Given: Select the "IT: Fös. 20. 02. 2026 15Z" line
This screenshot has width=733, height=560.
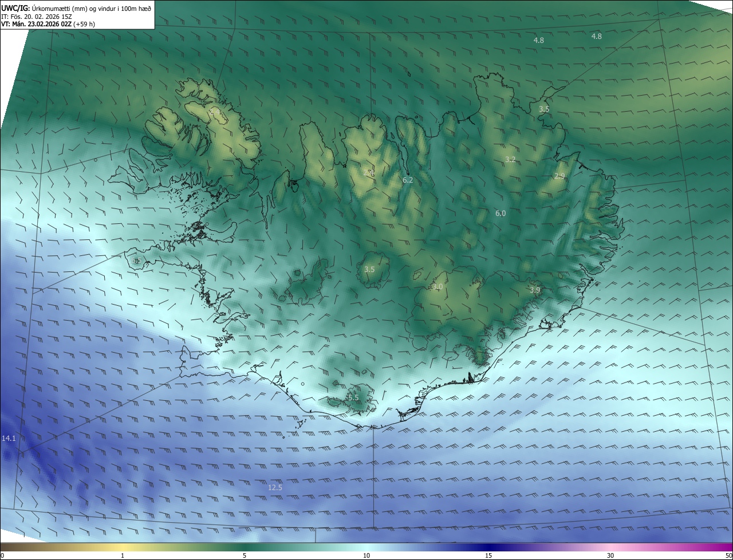Looking at the screenshot, I should coord(37,17).
